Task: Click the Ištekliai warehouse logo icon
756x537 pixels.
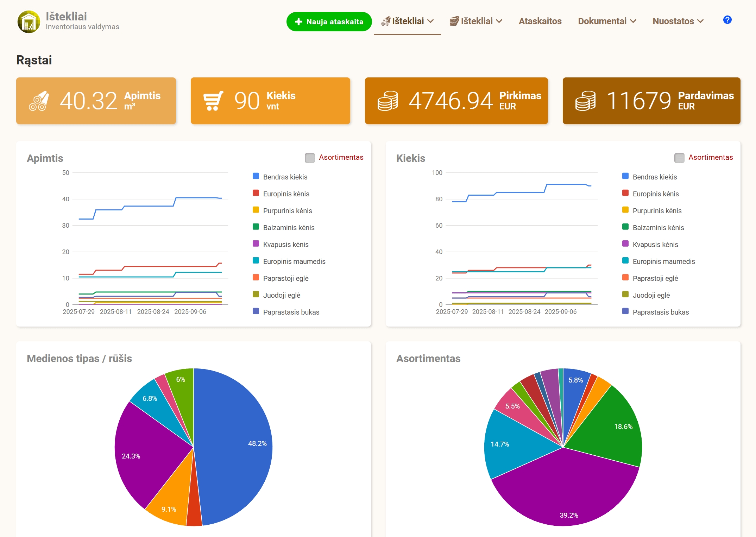Action: pyautogui.click(x=29, y=22)
